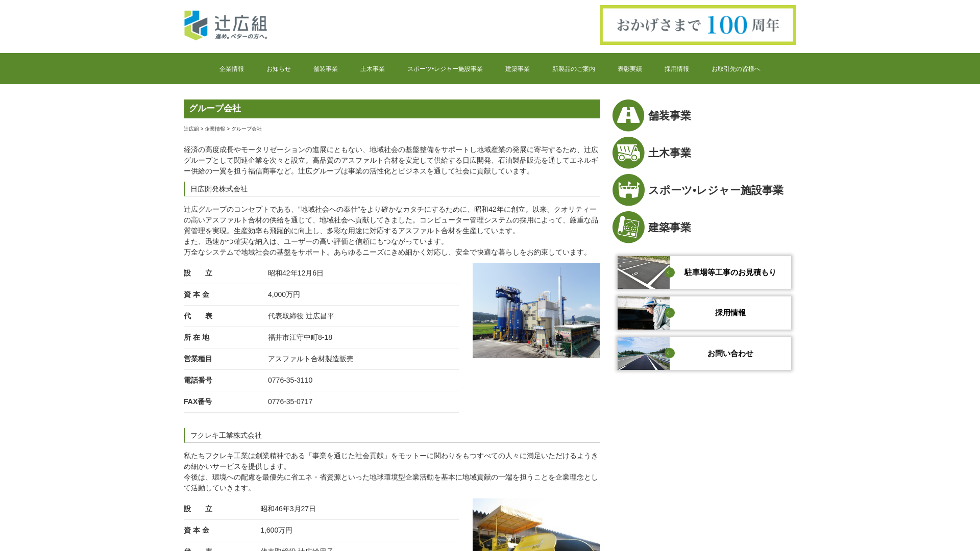Open the お知らせ page from navigation

[x=278, y=68]
